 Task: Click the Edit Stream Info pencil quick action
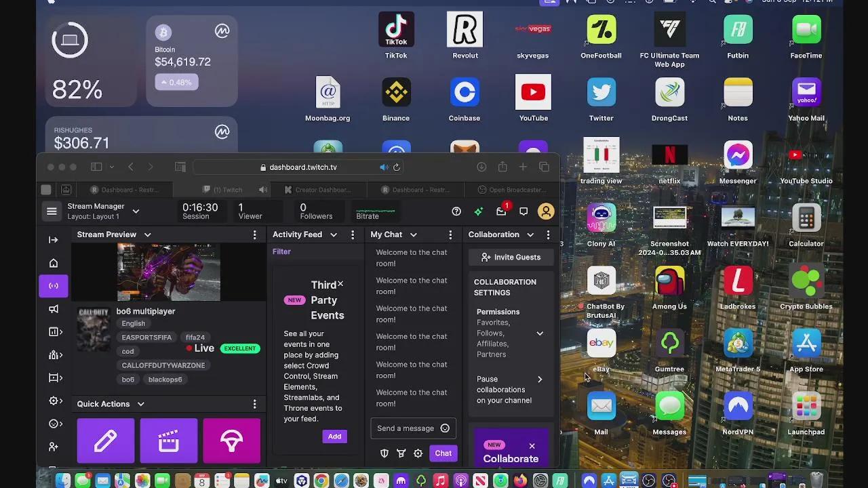coord(105,441)
